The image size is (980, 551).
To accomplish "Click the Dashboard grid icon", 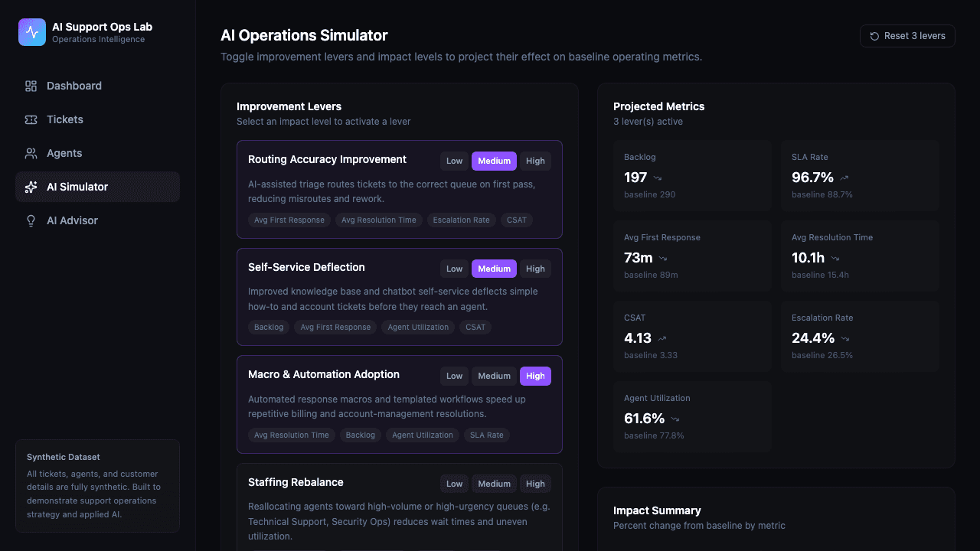I will [x=31, y=86].
